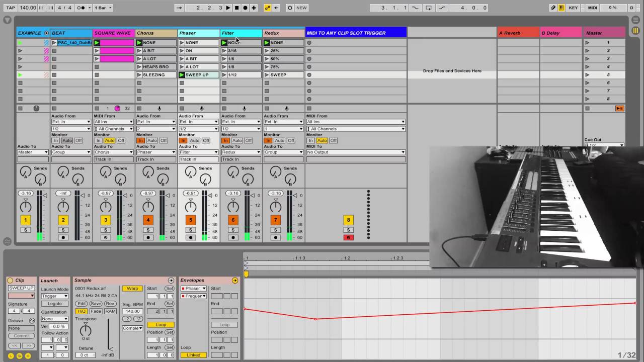Launch the SWEEP UP clip in Phaser track
This screenshot has height=362, width=644.
(x=182, y=75)
